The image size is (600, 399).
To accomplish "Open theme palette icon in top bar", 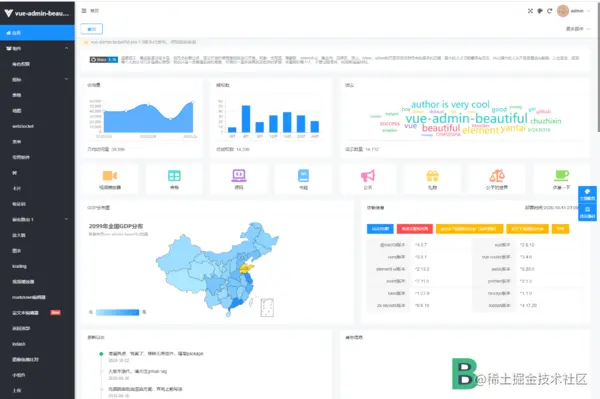I will pyautogui.click(x=540, y=11).
